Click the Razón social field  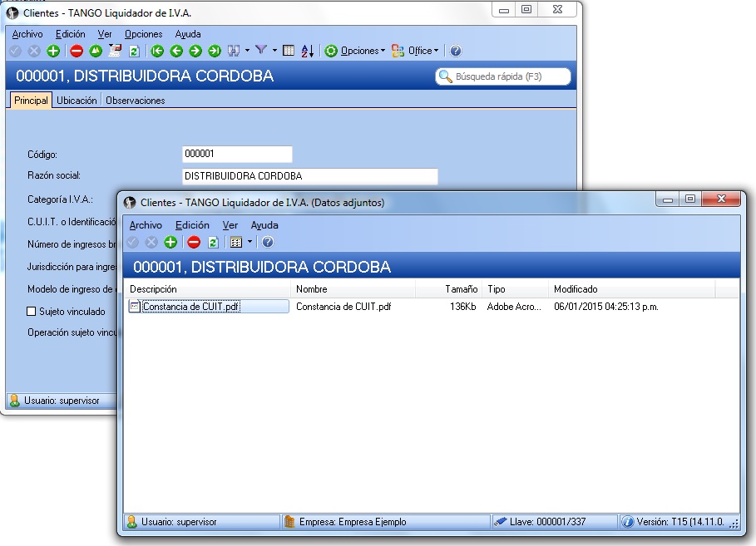[x=310, y=176]
